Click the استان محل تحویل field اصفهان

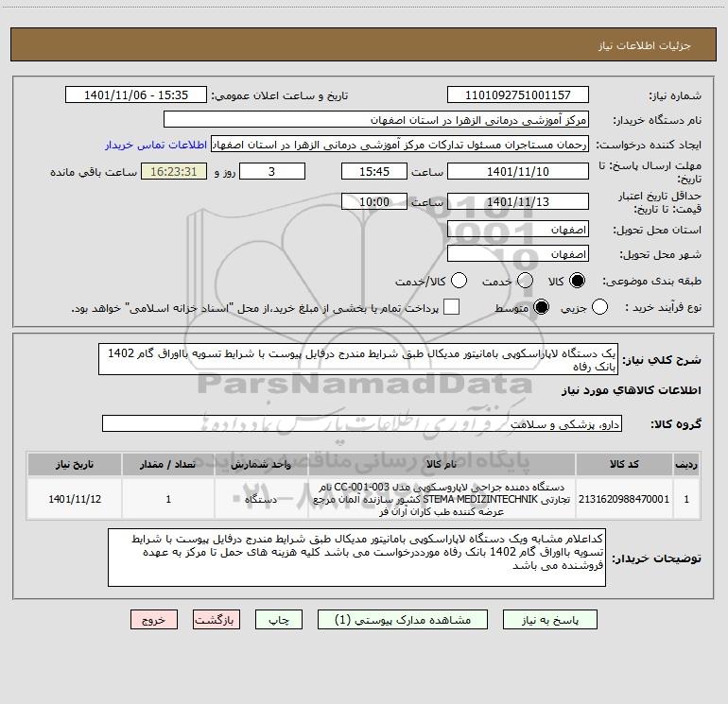point(518,230)
